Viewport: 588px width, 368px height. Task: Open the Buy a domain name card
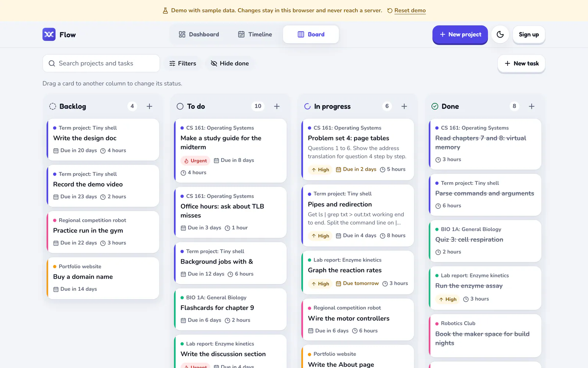pyautogui.click(x=103, y=278)
